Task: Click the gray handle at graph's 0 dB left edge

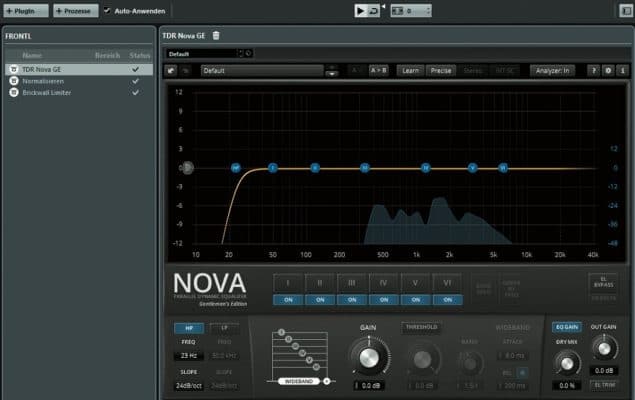Action: pyautogui.click(x=188, y=168)
